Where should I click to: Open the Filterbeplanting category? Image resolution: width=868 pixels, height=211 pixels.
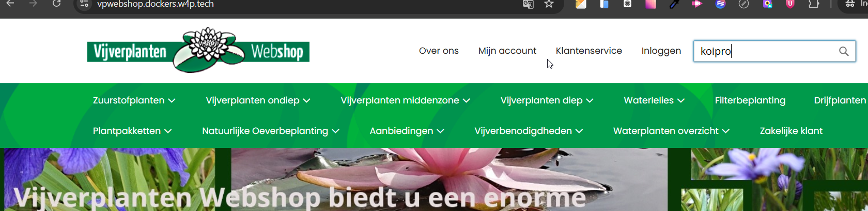pos(750,100)
